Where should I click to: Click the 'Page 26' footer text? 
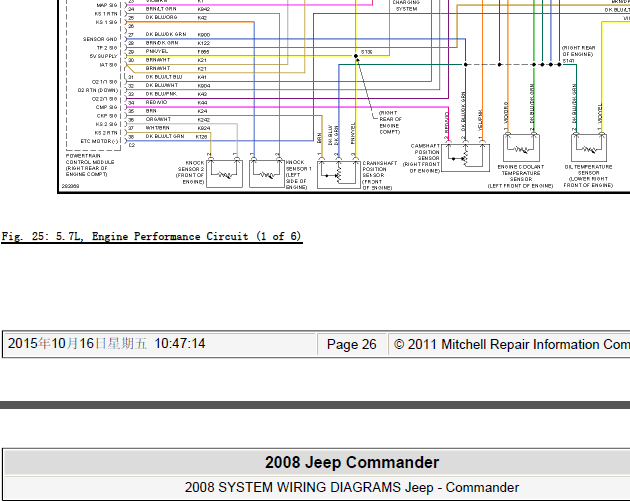[352, 344]
